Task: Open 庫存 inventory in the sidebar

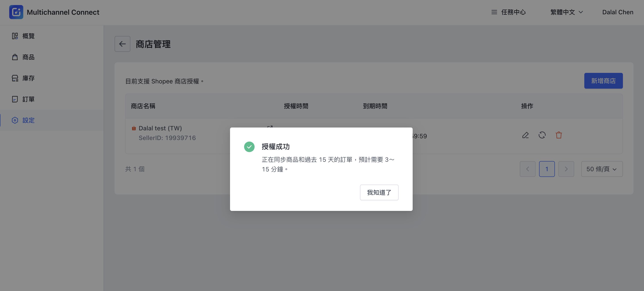Action: tap(52, 78)
